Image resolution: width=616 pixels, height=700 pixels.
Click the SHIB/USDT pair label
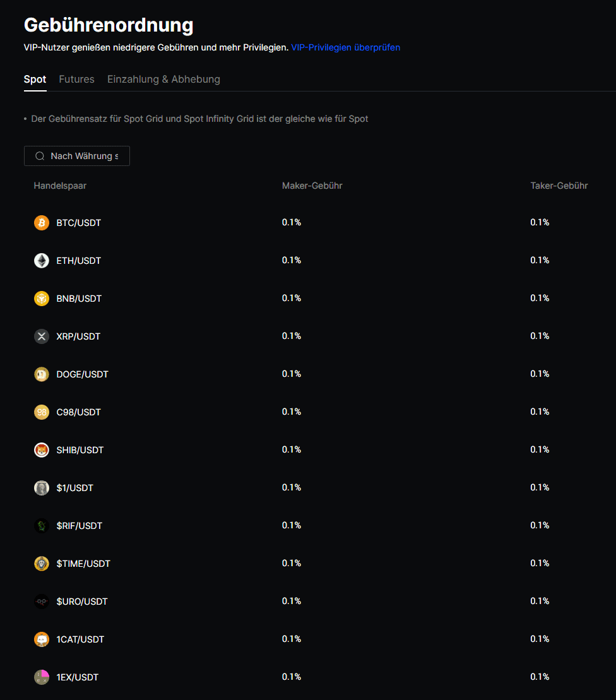click(x=80, y=450)
